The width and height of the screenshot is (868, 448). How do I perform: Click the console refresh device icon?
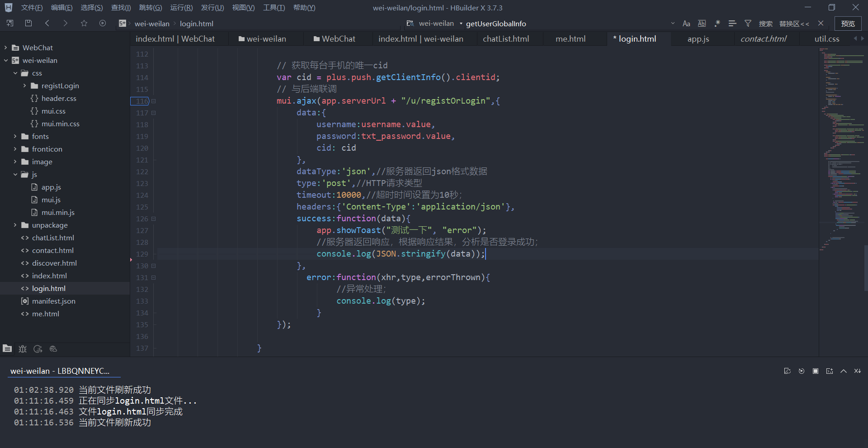pos(787,371)
